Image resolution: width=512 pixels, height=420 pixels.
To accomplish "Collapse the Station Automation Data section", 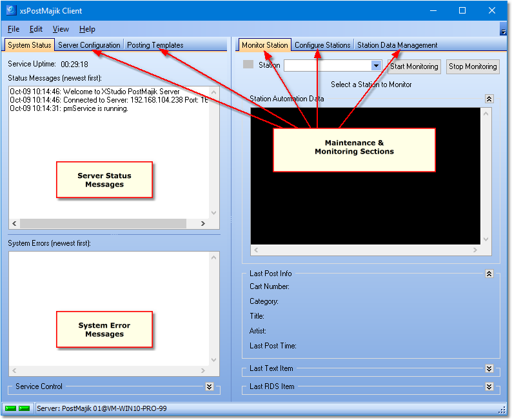I will click(x=489, y=99).
